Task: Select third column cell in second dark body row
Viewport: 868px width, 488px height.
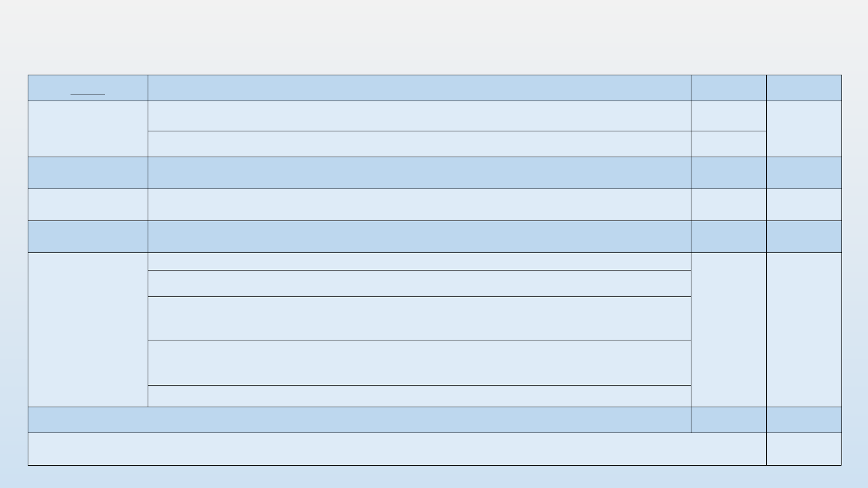Action: click(x=728, y=237)
